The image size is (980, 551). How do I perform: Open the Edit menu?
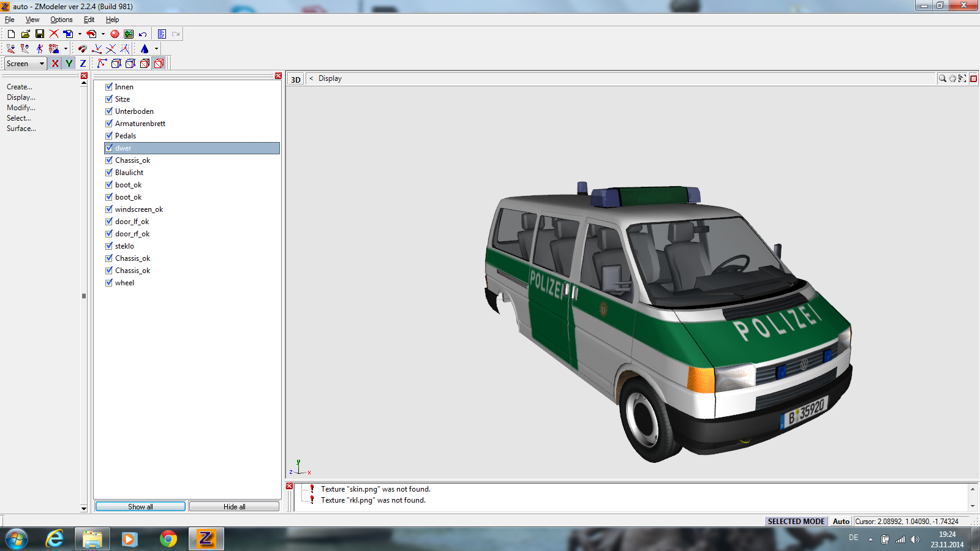point(89,20)
